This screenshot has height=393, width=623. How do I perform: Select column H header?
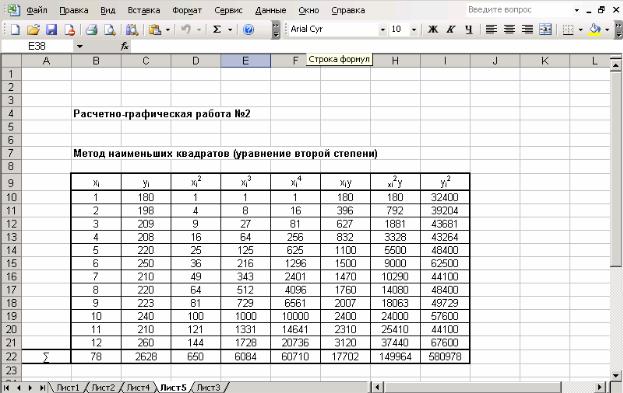coord(395,61)
